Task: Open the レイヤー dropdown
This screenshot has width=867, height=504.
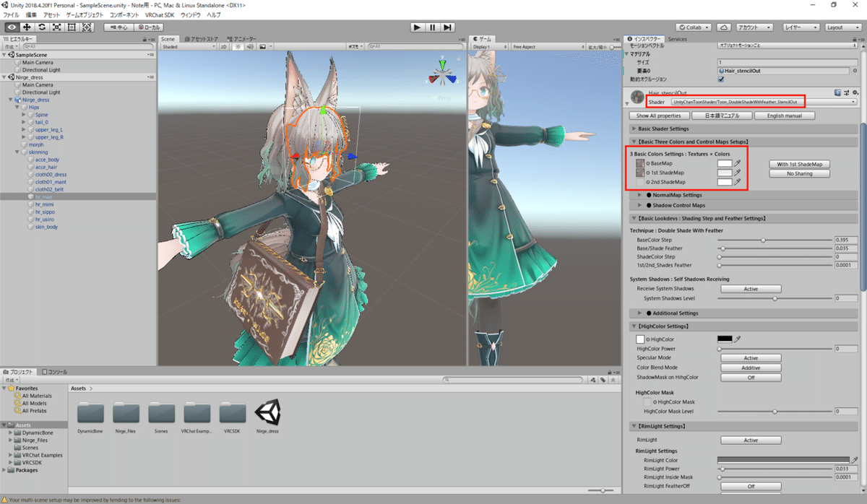Action: click(801, 27)
